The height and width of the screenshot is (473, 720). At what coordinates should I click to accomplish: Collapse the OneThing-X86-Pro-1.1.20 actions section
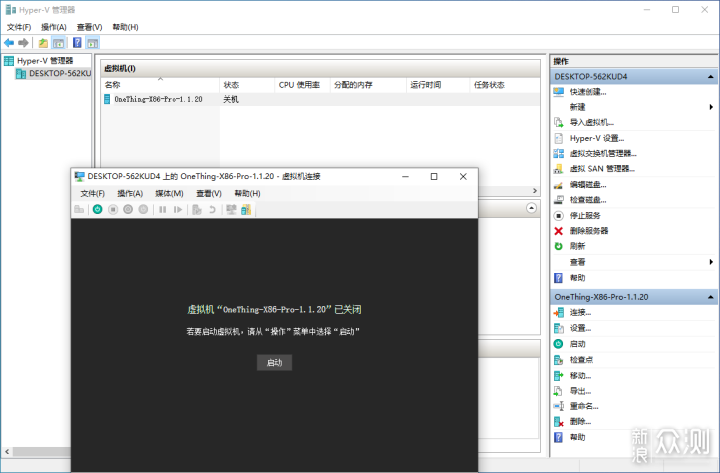coord(710,297)
